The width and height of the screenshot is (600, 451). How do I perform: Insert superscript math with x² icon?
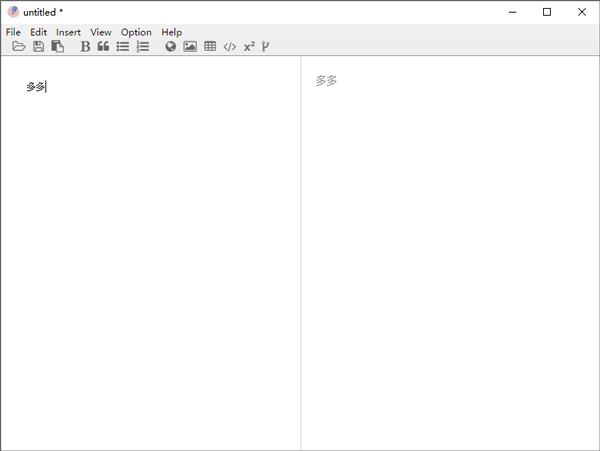point(249,46)
